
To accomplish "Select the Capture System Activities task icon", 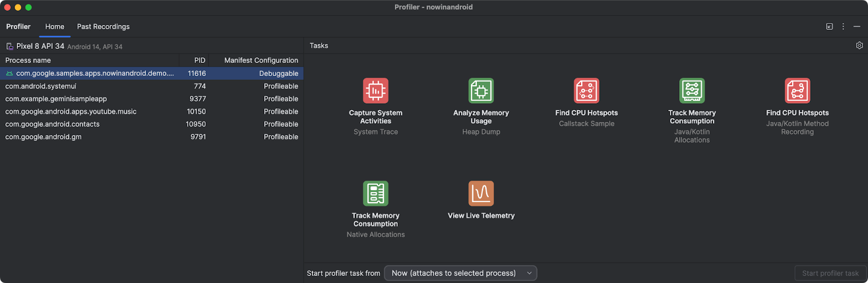I will click(x=375, y=91).
